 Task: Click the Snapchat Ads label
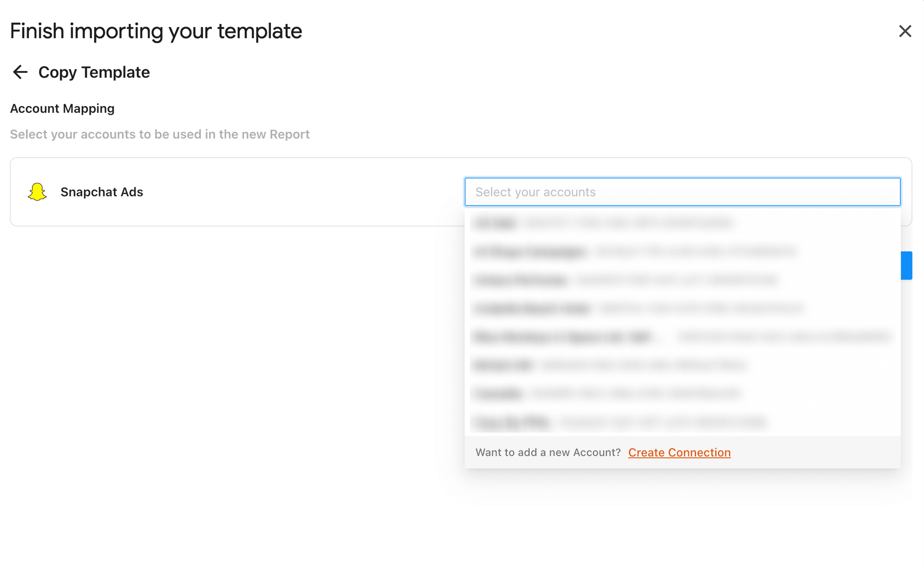pyautogui.click(x=102, y=192)
